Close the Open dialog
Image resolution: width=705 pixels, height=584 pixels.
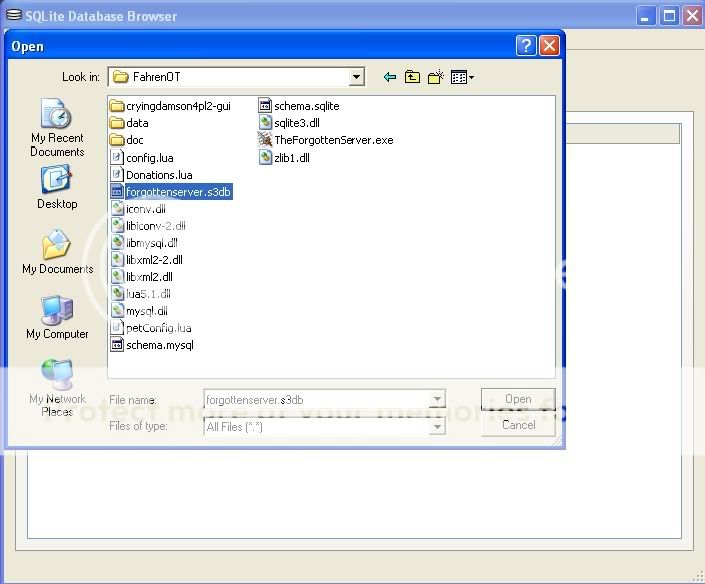(549, 46)
